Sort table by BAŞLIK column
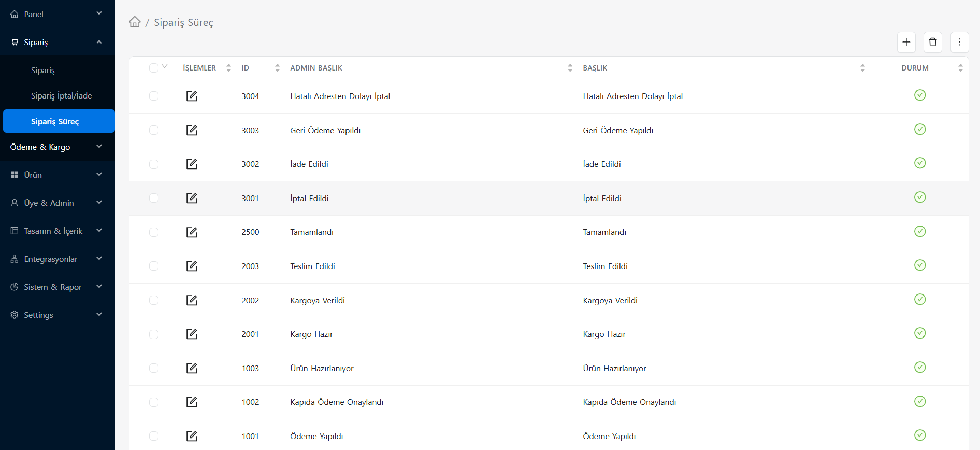 [x=862, y=68]
